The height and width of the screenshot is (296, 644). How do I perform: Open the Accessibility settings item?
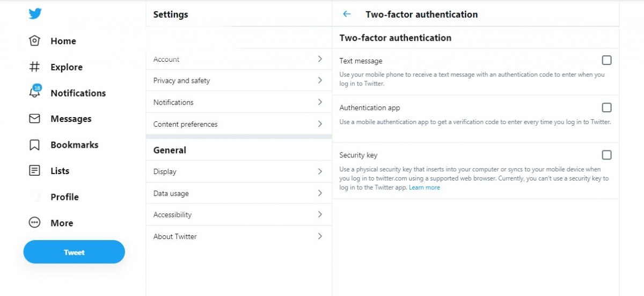click(172, 215)
